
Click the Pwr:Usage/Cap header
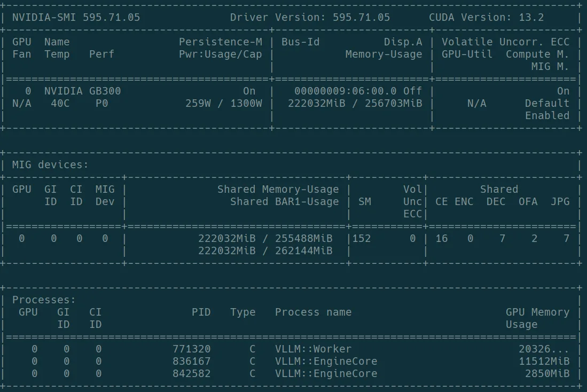tap(221, 54)
